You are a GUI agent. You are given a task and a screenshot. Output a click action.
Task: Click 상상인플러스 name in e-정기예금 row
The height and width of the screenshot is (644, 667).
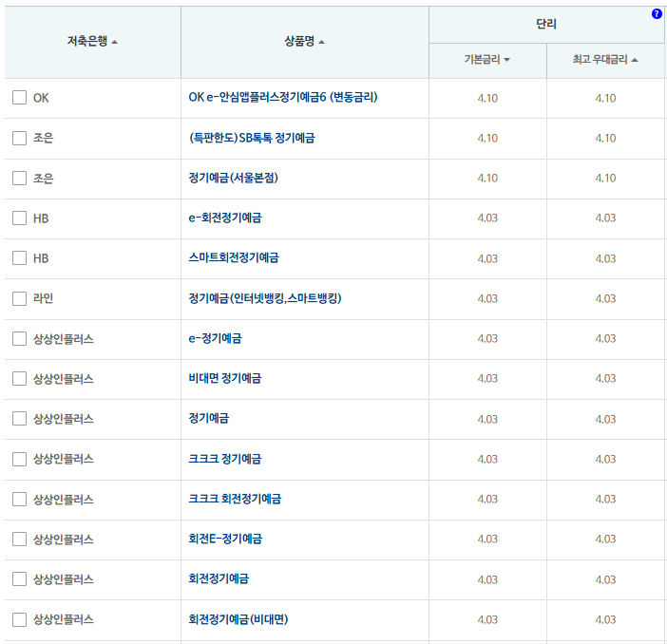point(64,339)
